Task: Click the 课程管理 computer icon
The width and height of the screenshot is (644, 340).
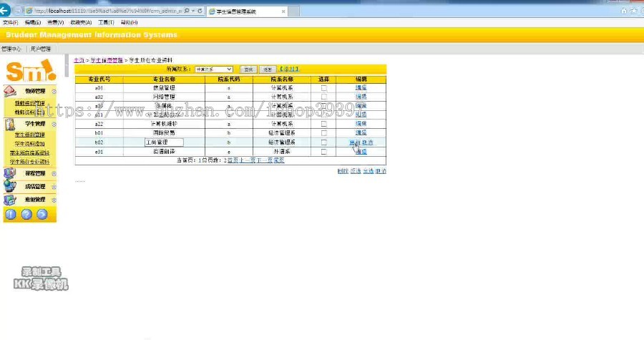Action: point(10,173)
